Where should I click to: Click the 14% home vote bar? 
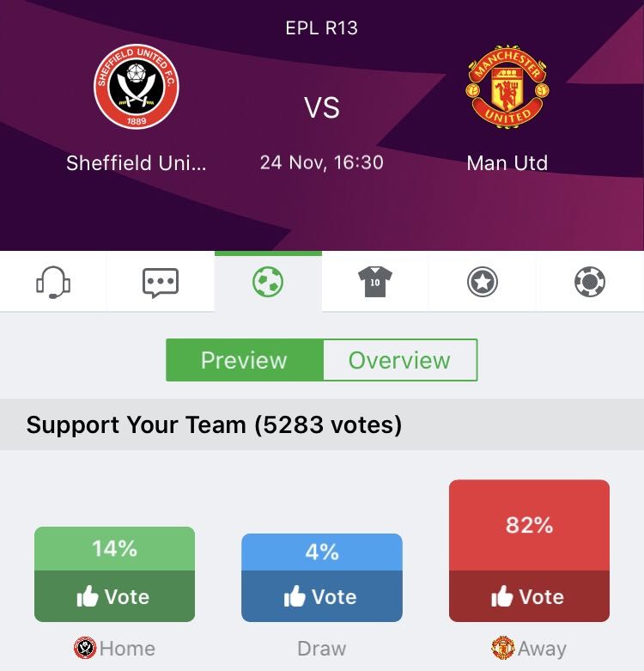(x=114, y=549)
